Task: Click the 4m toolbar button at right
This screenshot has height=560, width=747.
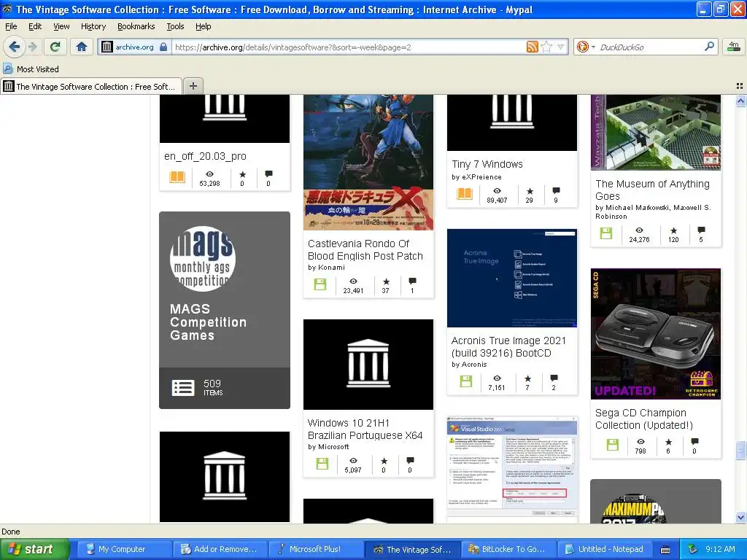Action: (x=734, y=47)
